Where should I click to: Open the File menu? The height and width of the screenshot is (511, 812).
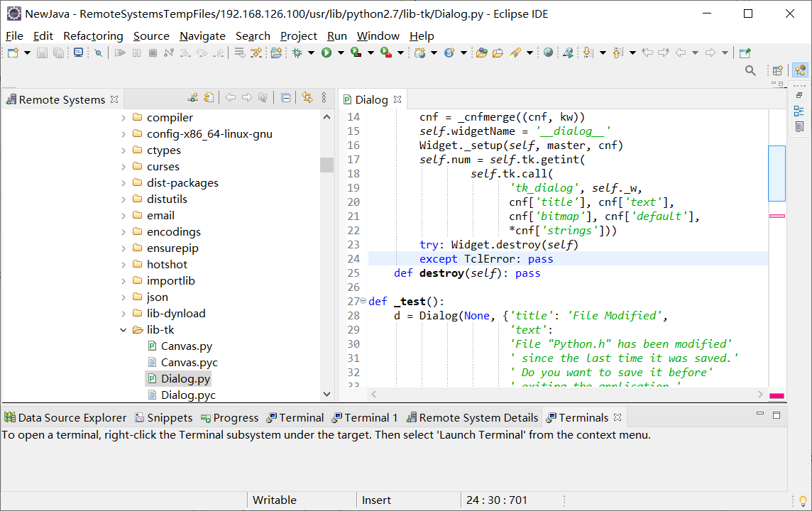pos(14,35)
